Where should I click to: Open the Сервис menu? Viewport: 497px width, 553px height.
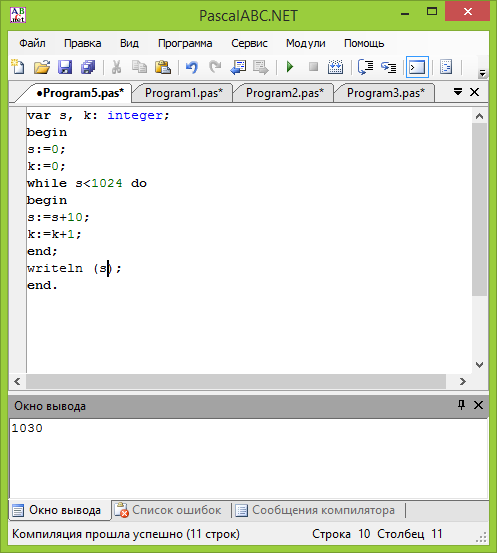coord(249,43)
